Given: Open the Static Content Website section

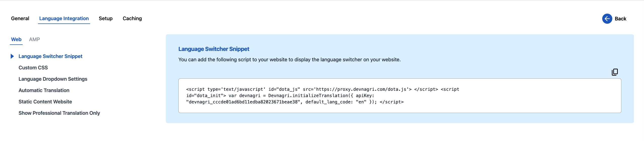Looking at the screenshot, I should (45, 102).
